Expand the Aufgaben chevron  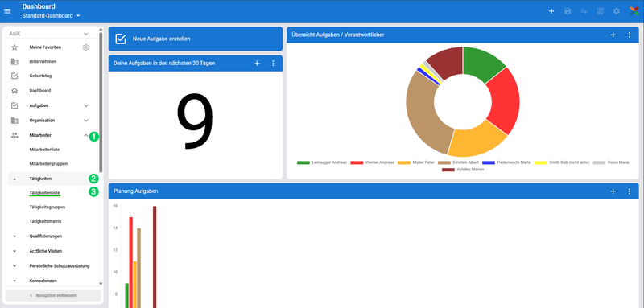86,105
